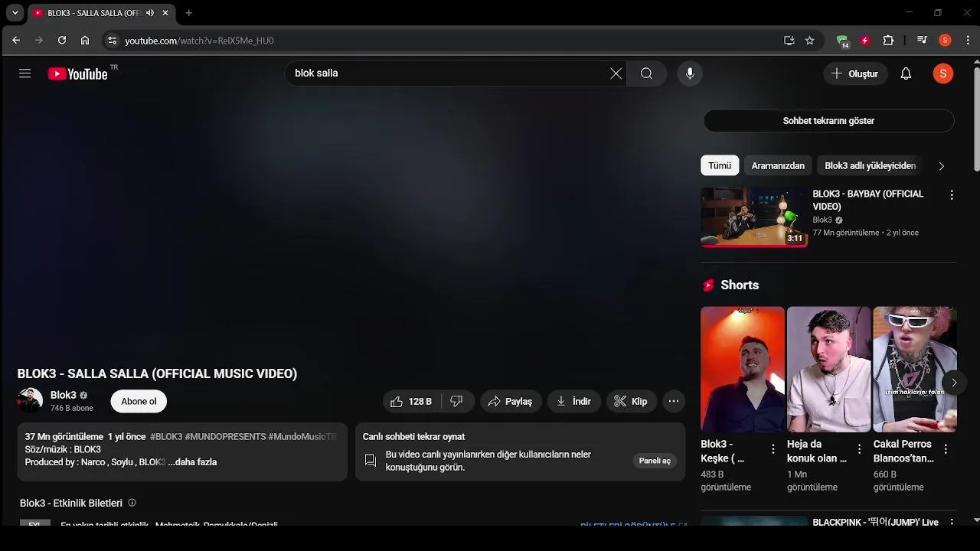This screenshot has width=980, height=551.
Task: Go forward in browser history
Action: pos(39,41)
